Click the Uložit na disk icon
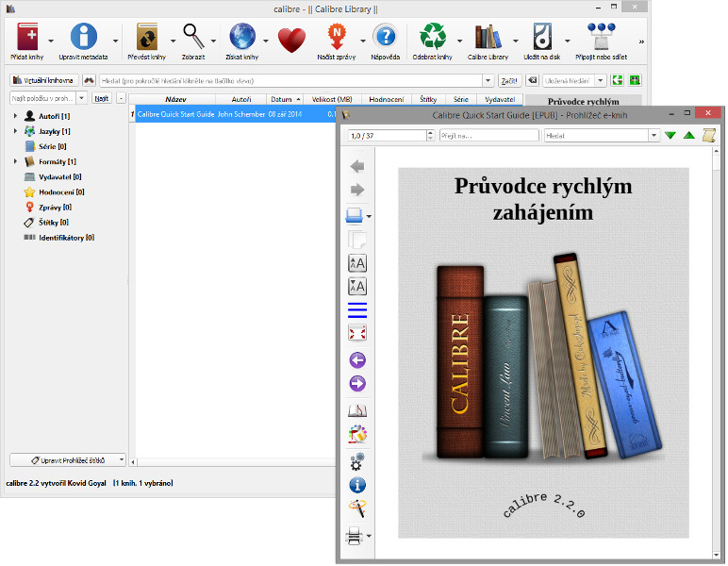 (x=542, y=36)
